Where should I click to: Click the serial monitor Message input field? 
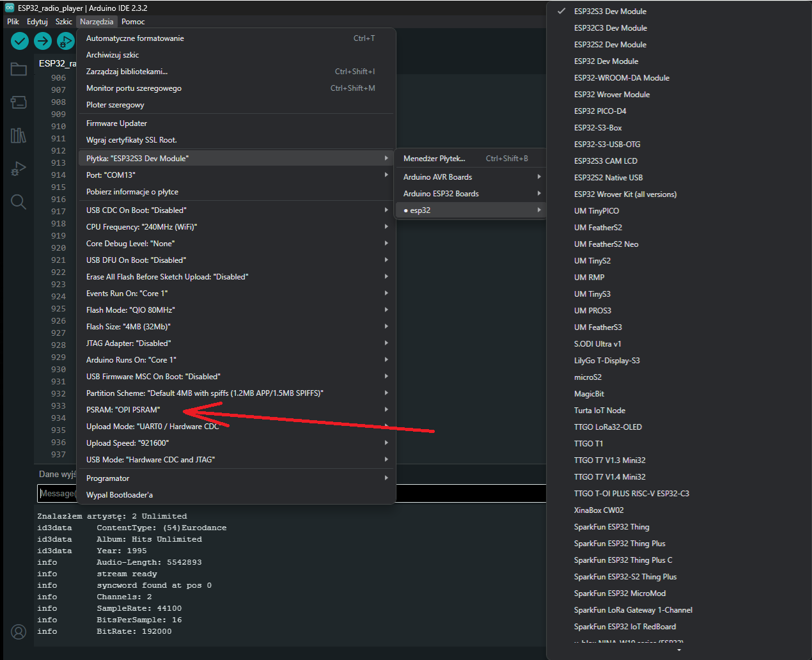pyautogui.click(x=292, y=493)
